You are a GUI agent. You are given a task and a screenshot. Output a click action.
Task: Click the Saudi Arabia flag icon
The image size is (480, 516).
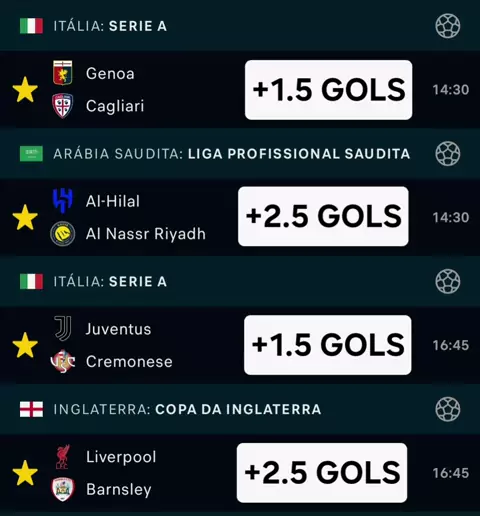31,154
